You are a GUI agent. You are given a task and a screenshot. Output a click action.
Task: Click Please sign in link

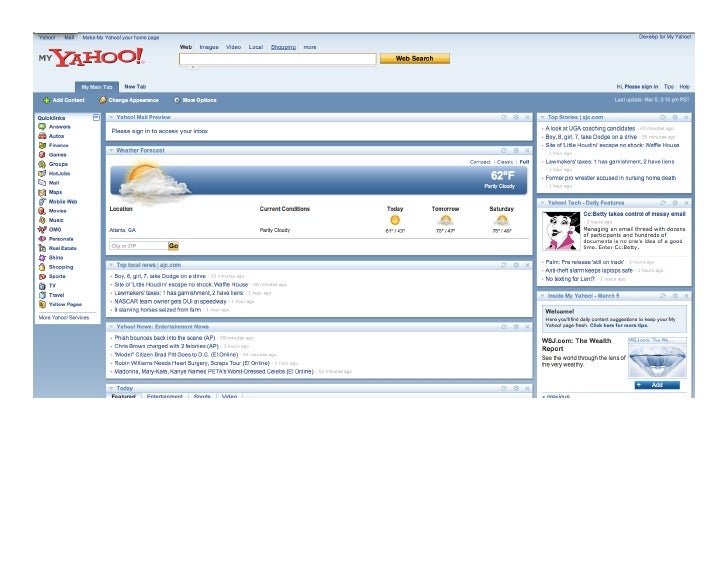pyautogui.click(x=641, y=87)
